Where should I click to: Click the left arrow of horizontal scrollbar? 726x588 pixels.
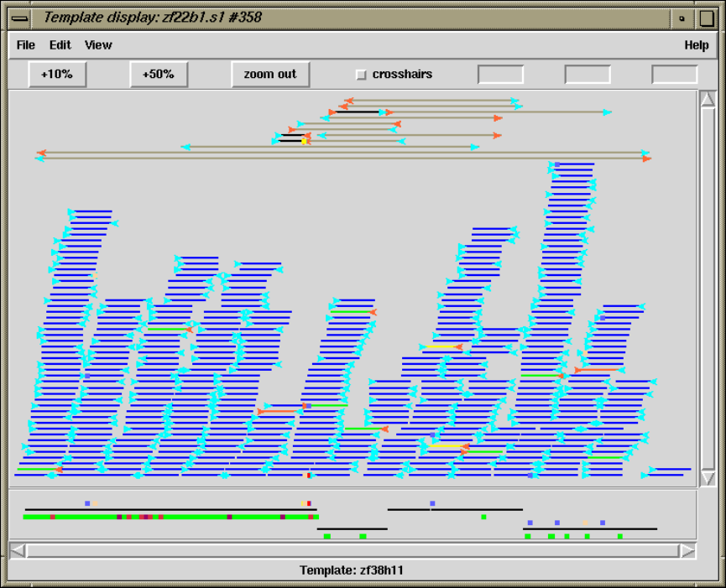18,550
